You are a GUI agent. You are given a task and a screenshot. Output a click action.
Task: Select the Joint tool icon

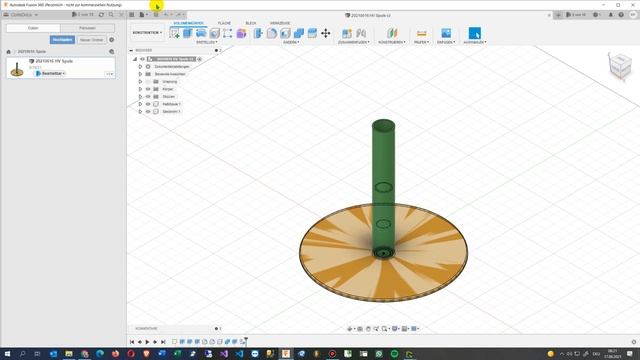361,33
